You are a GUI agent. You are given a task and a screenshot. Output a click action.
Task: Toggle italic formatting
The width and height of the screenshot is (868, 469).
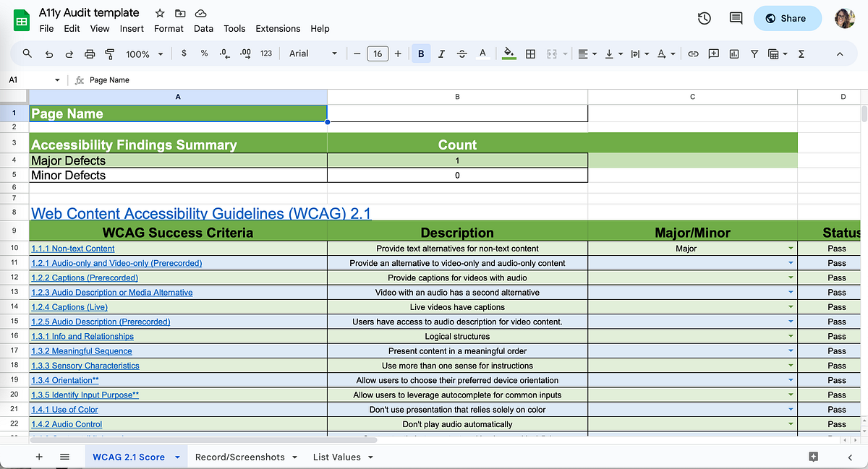coord(441,53)
